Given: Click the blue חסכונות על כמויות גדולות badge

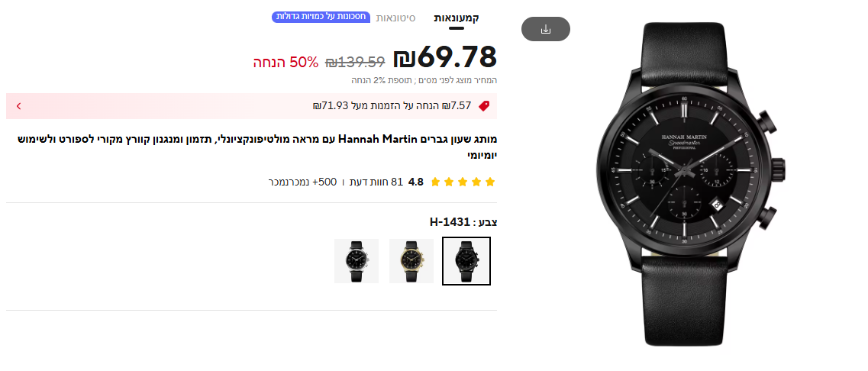Looking at the screenshot, I should tap(321, 17).
